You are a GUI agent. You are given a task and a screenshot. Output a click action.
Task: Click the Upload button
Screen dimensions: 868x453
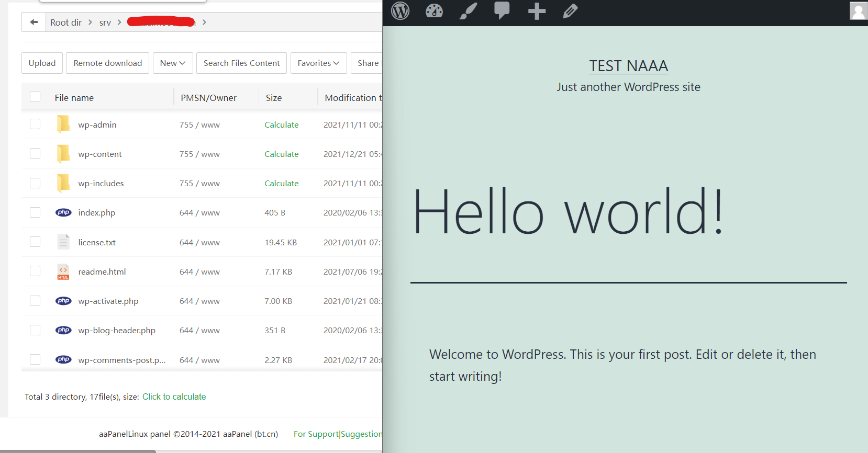(x=42, y=63)
